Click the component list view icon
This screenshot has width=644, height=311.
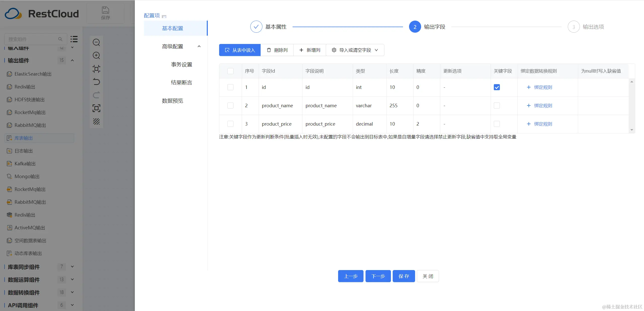tap(74, 39)
